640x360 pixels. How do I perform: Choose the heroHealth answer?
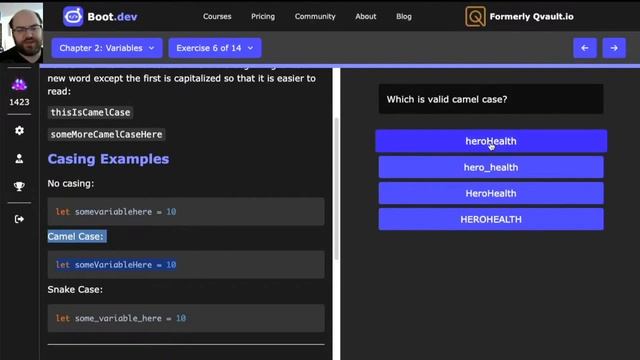(491, 141)
